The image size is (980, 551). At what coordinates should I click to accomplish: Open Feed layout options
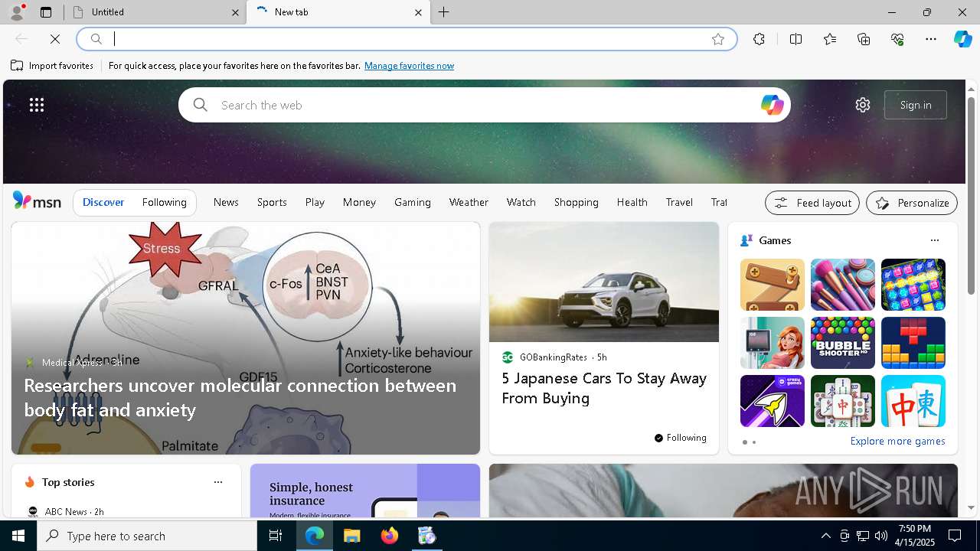812,203
